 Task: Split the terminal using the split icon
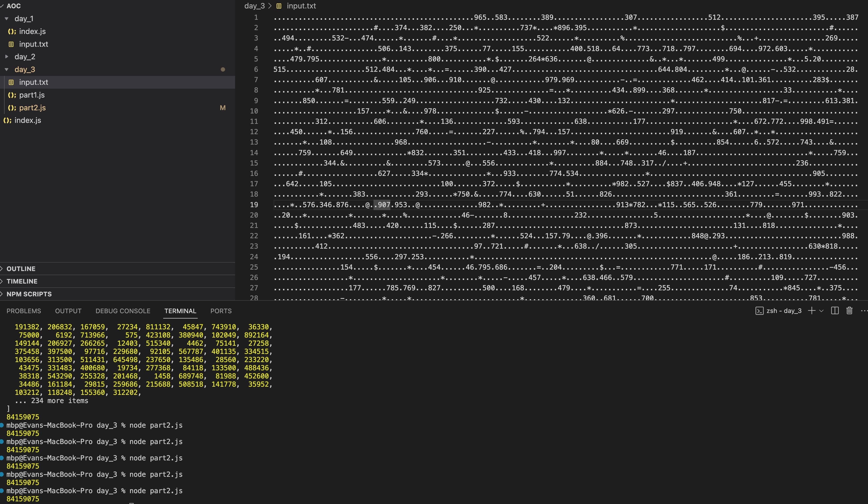pyautogui.click(x=835, y=311)
